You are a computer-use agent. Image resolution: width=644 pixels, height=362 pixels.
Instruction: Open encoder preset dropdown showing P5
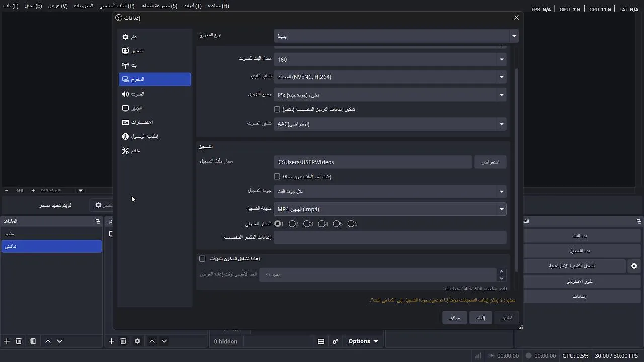click(390, 95)
